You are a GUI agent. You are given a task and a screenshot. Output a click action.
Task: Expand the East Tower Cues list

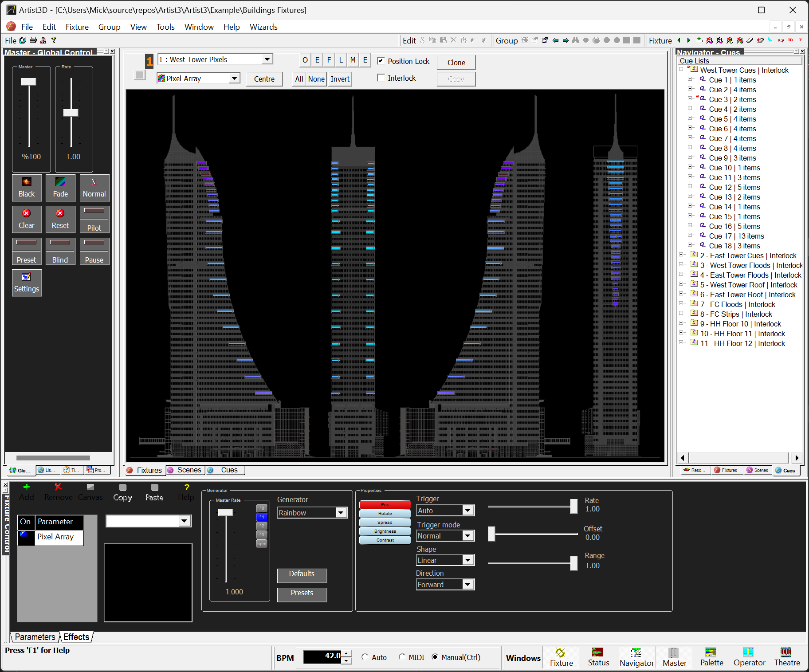tap(681, 255)
